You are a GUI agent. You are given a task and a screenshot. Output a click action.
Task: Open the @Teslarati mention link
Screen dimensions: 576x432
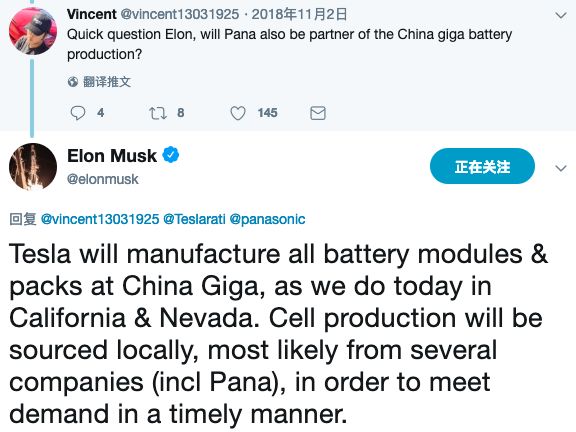click(x=194, y=219)
